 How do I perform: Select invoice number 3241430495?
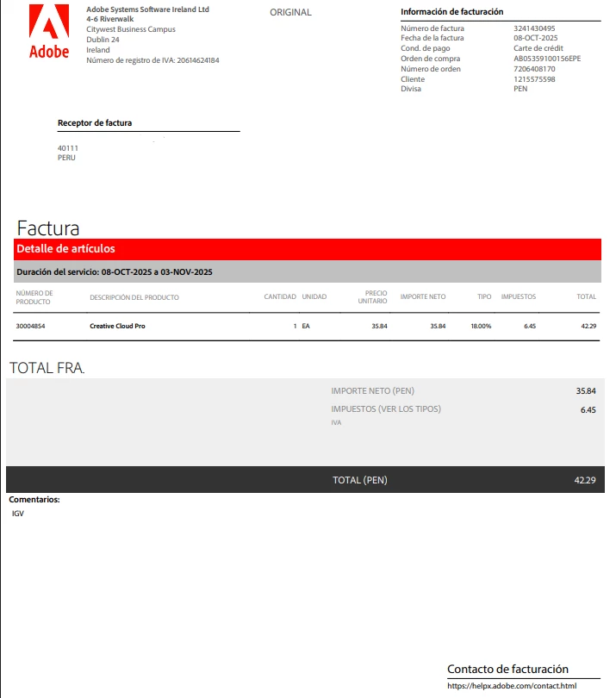pos(534,28)
